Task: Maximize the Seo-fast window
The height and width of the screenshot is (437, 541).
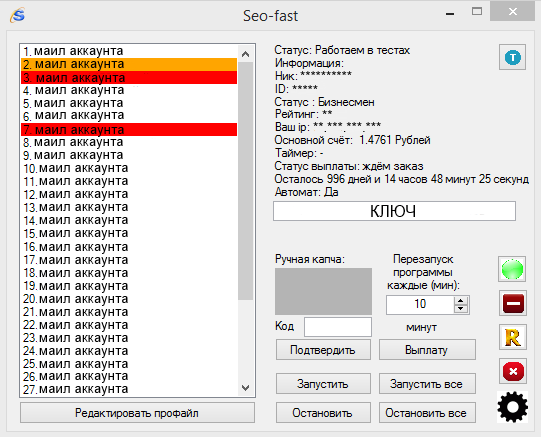Action: pyautogui.click(x=477, y=11)
